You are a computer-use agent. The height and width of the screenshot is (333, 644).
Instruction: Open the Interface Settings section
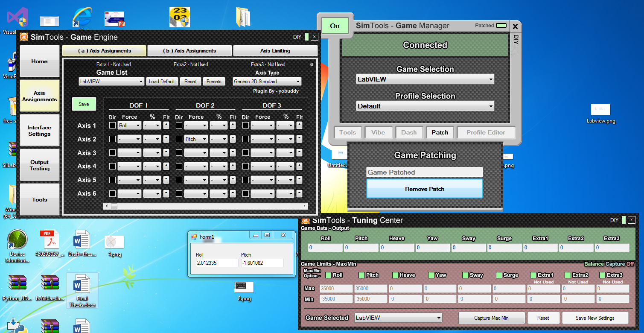[x=39, y=131]
